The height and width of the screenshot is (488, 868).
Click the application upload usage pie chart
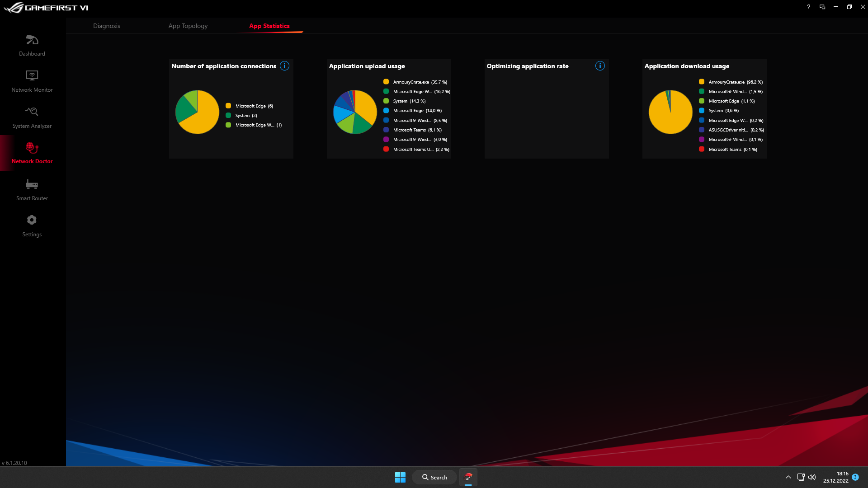(x=355, y=112)
